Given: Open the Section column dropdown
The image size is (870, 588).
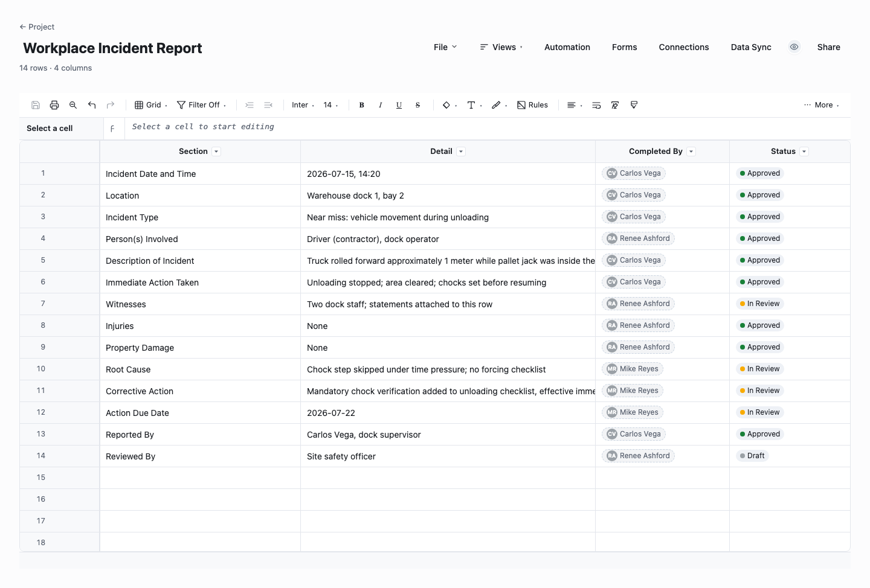Looking at the screenshot, I should pyautogui.click(x=216, y=152).
